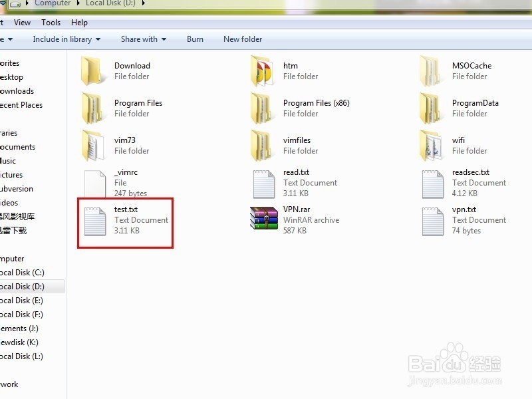
Task: Click the _vimrc file name
Action: click(126, 172)
